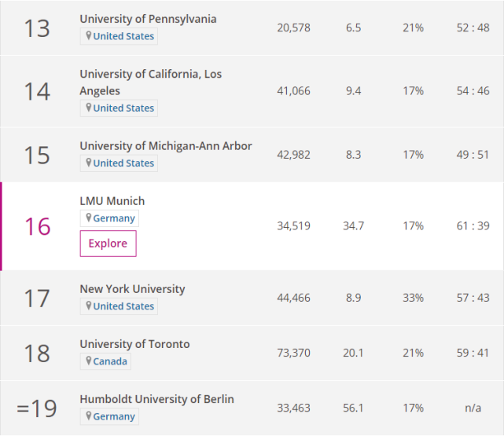The image size is (504, 436).
Task: Click the Germany tag under LMU Munich
Action: pos(114,218)
